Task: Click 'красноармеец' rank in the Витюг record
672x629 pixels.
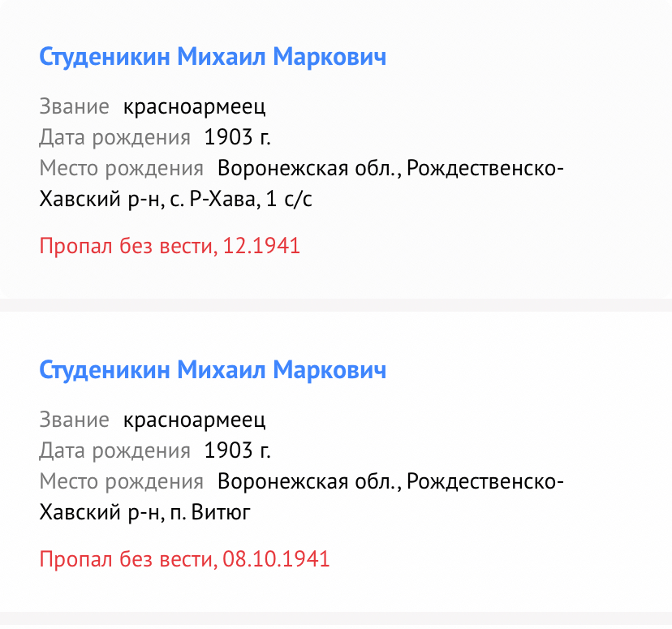Action: 195,420
